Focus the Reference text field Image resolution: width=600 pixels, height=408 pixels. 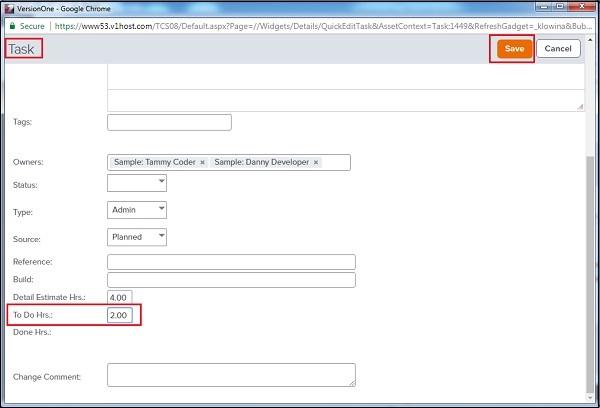coord(231,262)
